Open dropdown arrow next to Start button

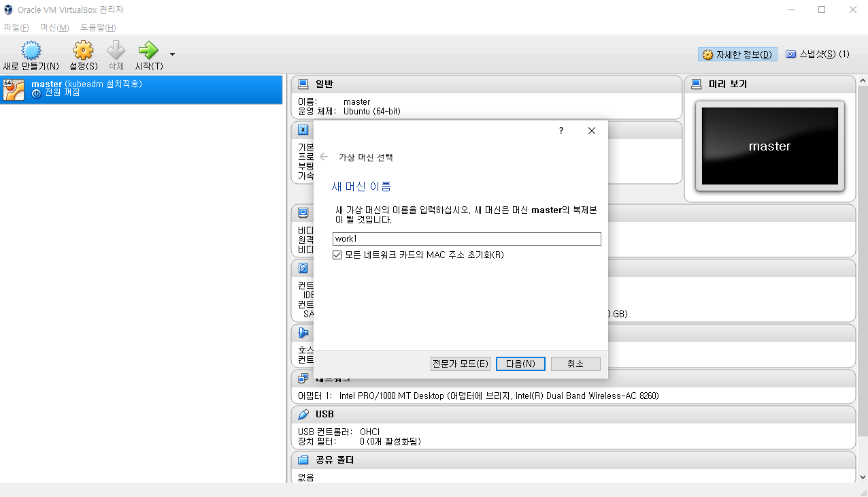point(172,54)
